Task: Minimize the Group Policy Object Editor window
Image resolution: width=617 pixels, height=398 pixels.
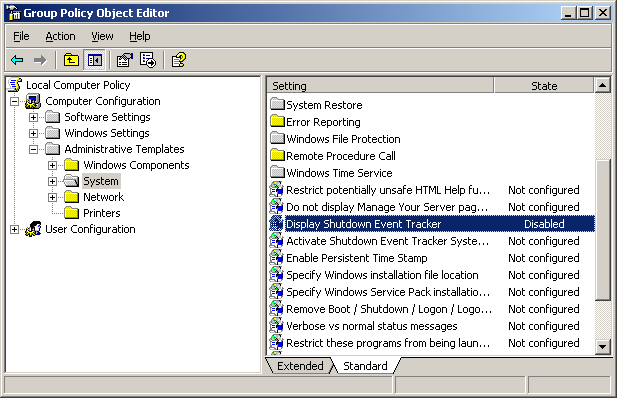Action: (x=568, y=13)
